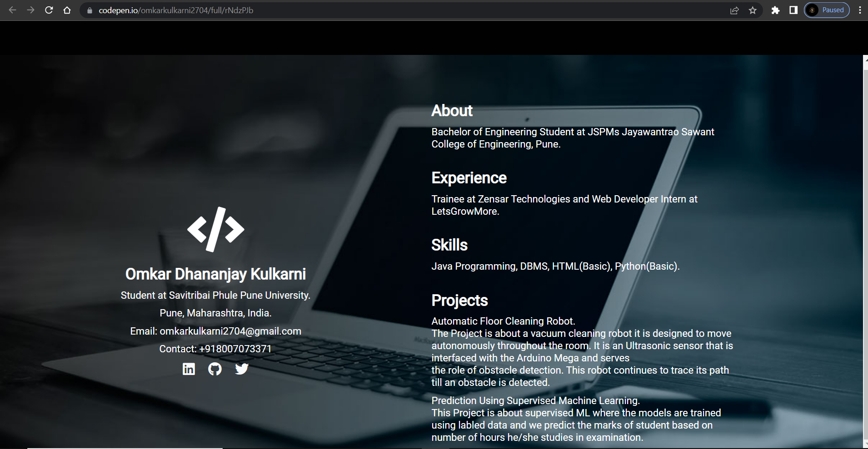This screenshot has height=449, width=868.
Task: Click the email address omkarkulkarni2704@gmail.com
Action: [230, 331]
